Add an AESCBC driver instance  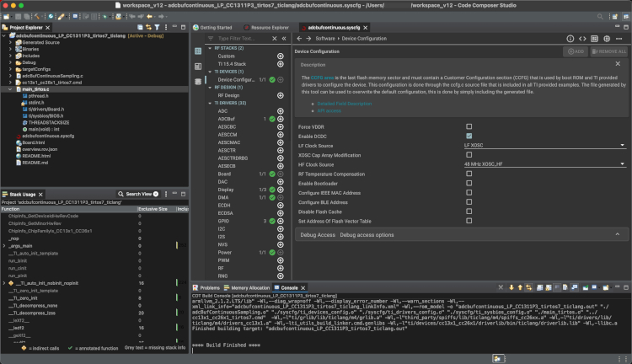coord(280,127)
